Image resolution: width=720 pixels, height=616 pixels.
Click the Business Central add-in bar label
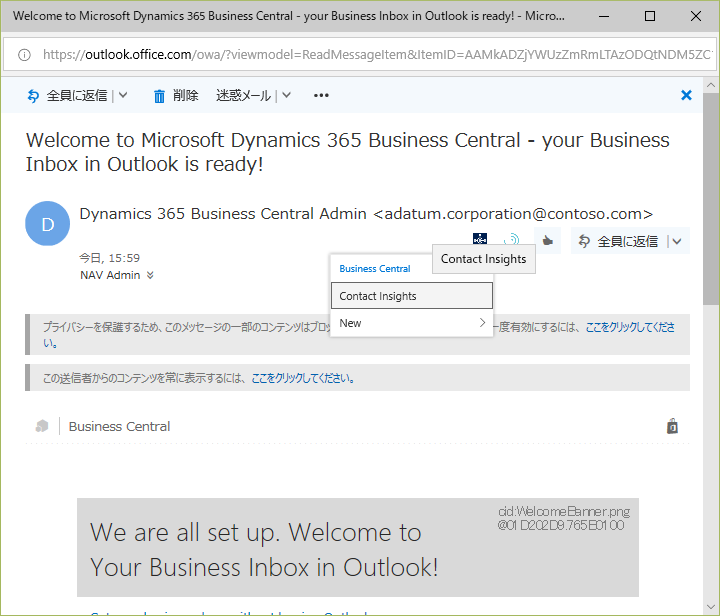119,426
